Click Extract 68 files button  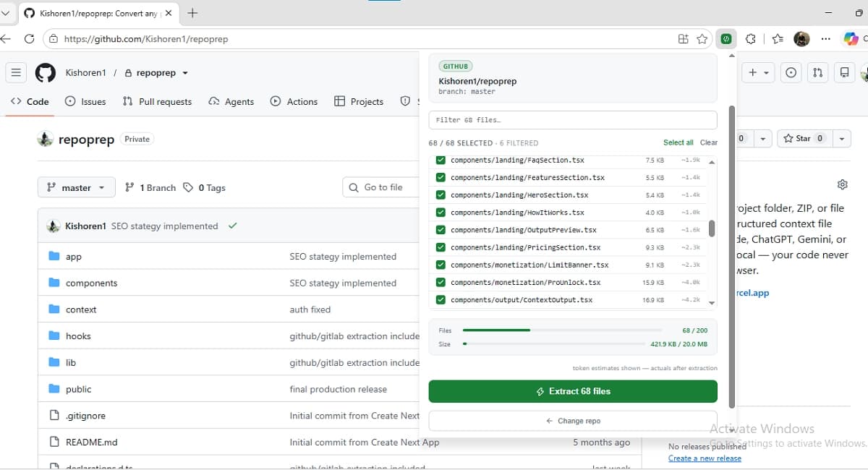point(573,391)
